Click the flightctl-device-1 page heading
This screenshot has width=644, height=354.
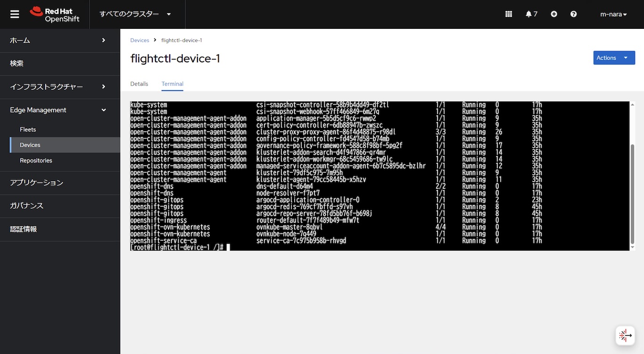click(x=175, y=59)
